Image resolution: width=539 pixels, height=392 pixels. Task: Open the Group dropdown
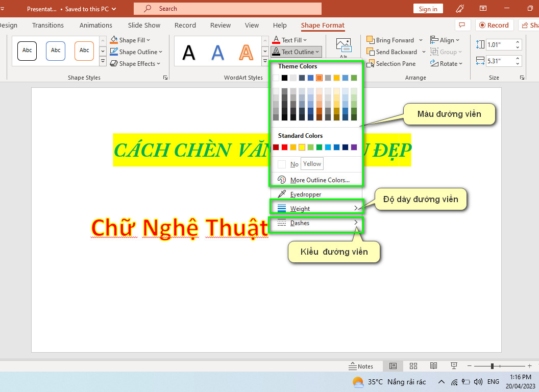coord(446,52)
